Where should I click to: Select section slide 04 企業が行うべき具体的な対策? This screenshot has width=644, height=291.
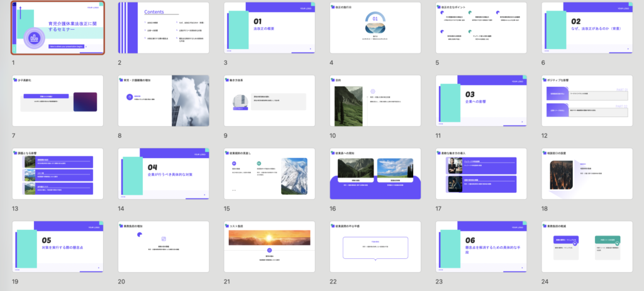tap(164, 174)
